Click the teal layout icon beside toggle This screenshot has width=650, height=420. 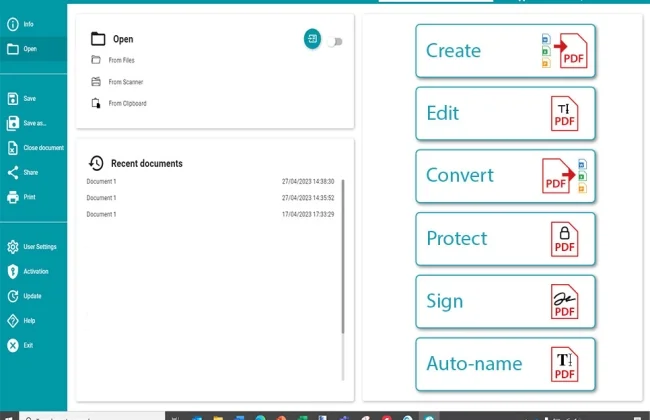[312, 39]
